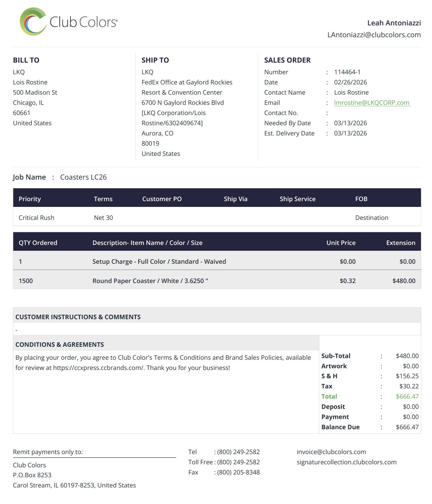Open signaturecollection.clubcolors.com website text

[x=346, y=462]
